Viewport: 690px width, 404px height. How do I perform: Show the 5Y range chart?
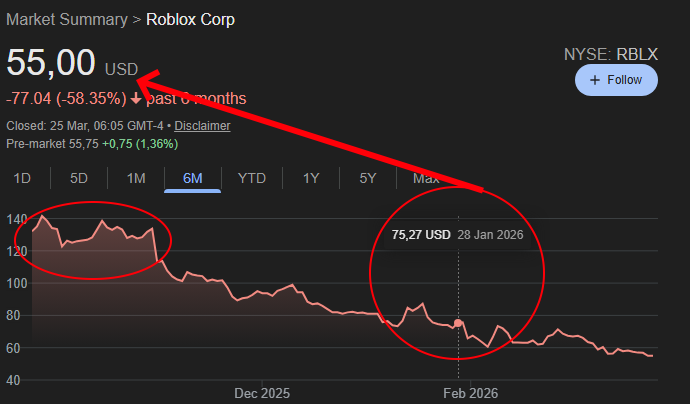tap(368, 178)
